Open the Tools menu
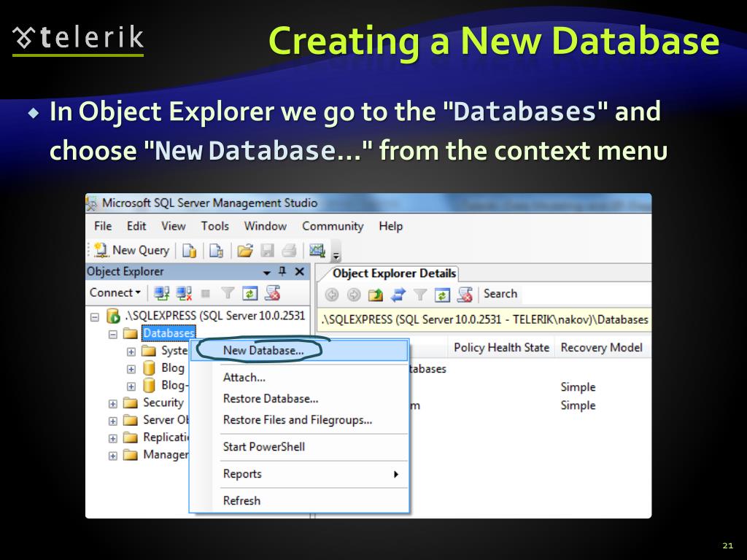This screenshot has width=747, height=560. [215, 226]
